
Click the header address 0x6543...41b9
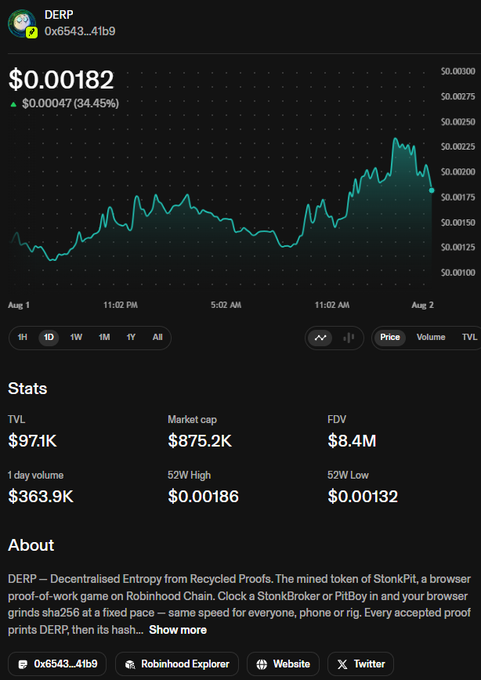click(x=80, y=31)
